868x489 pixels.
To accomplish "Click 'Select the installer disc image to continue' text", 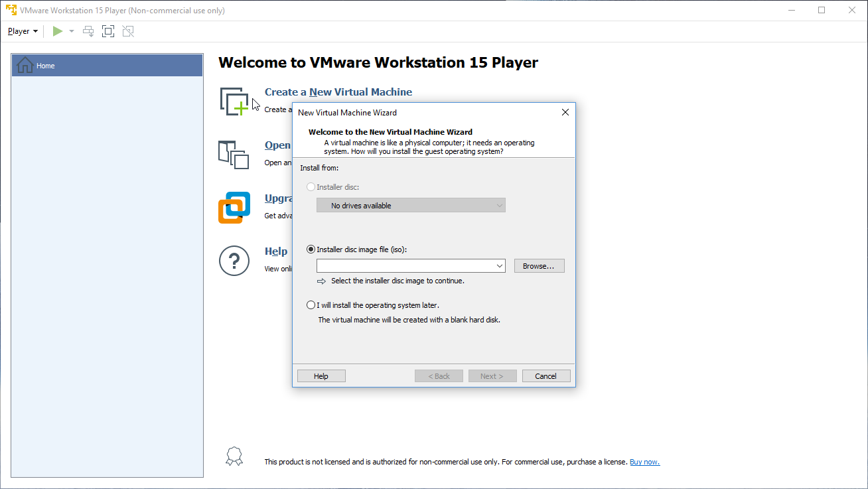I will tap(398, 281).
